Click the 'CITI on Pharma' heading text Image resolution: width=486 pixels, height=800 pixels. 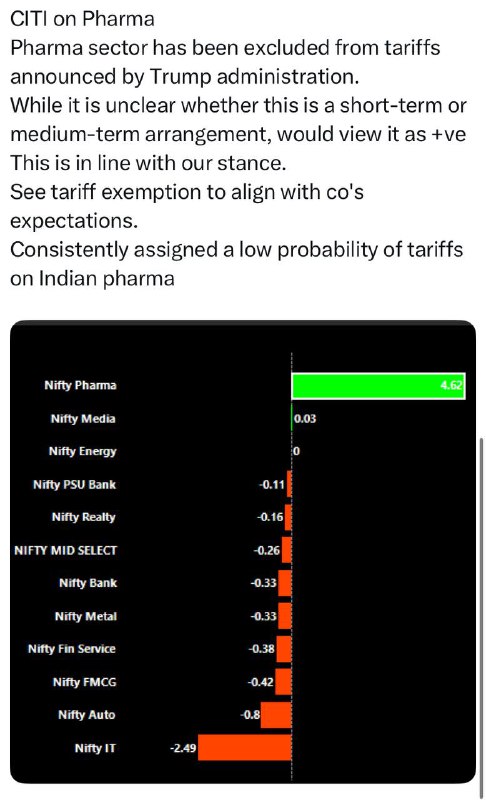[82, 19]
